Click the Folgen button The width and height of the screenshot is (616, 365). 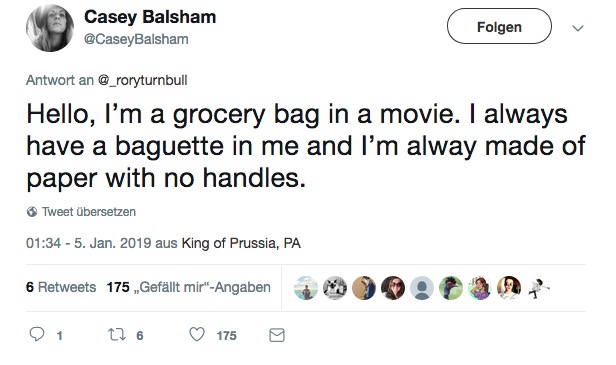tap(499, 26)
